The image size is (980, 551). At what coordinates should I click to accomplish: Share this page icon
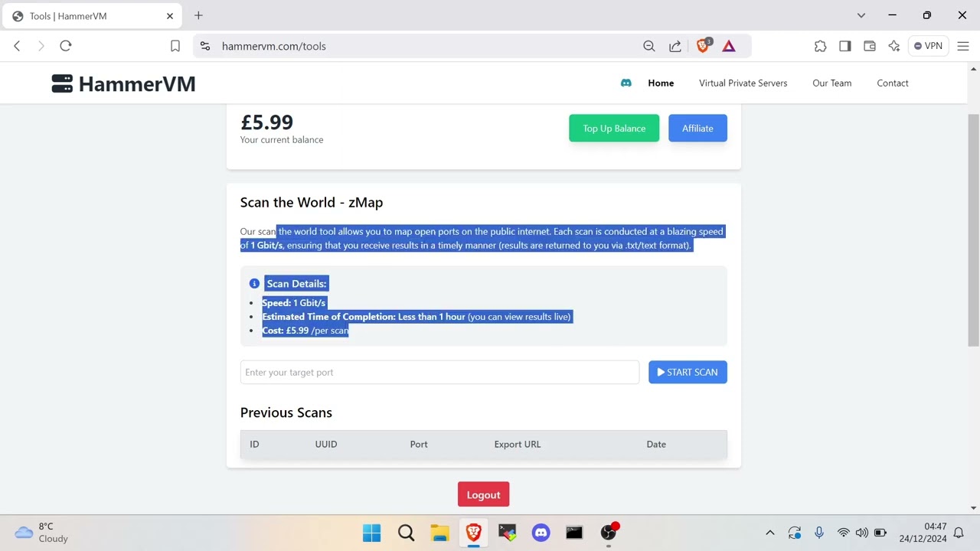coord(675,46)
